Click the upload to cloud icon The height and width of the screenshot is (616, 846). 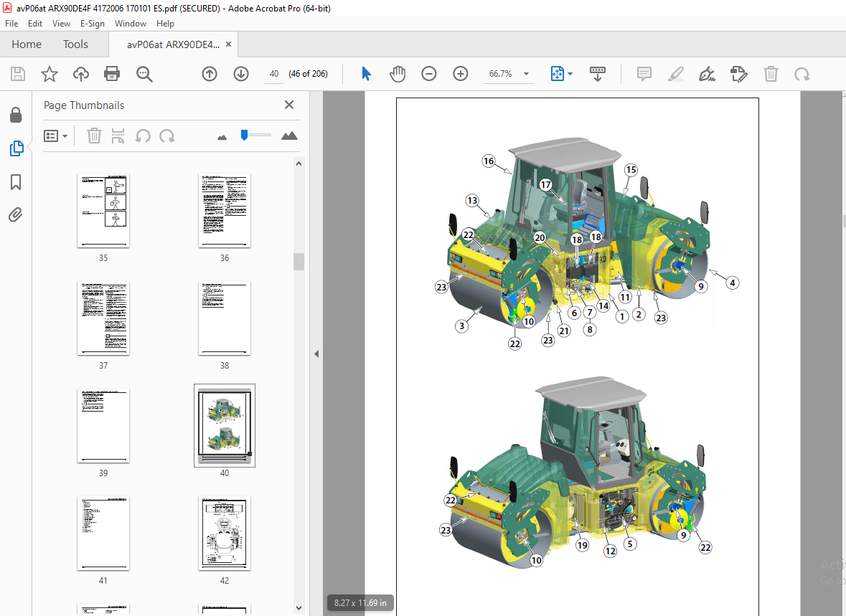81,74
